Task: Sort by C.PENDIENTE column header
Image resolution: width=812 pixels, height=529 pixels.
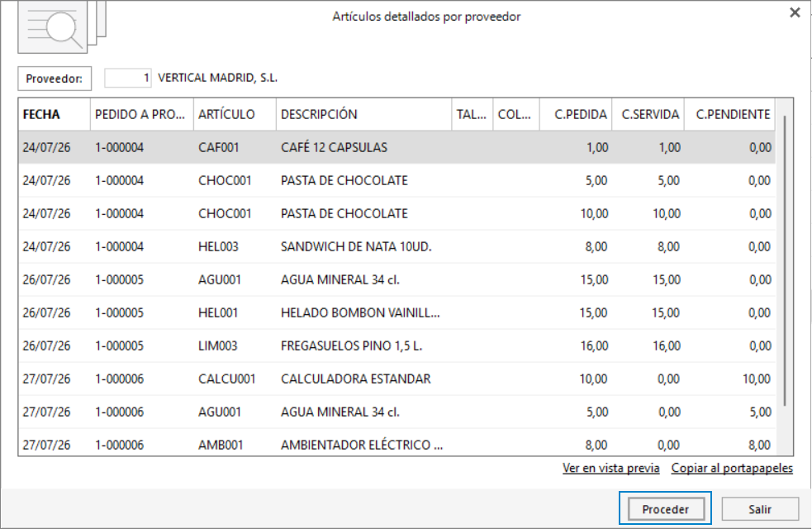Action: coord(729,115)
